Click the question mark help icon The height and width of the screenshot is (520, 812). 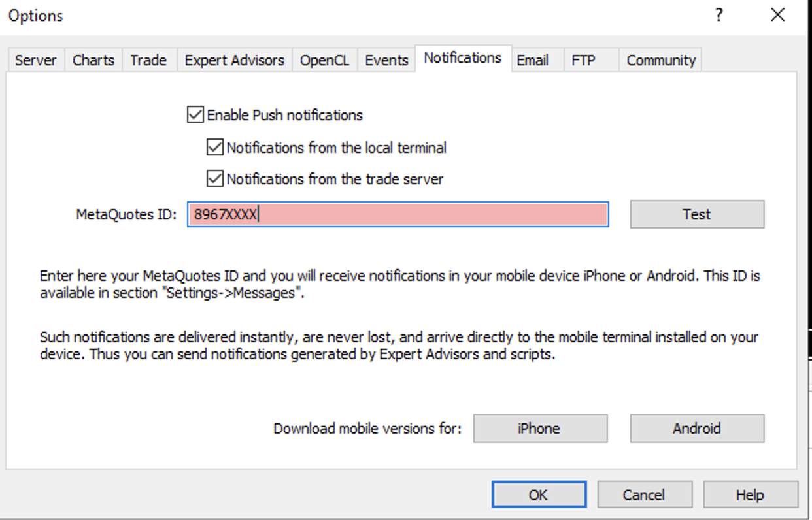point(719,15)
